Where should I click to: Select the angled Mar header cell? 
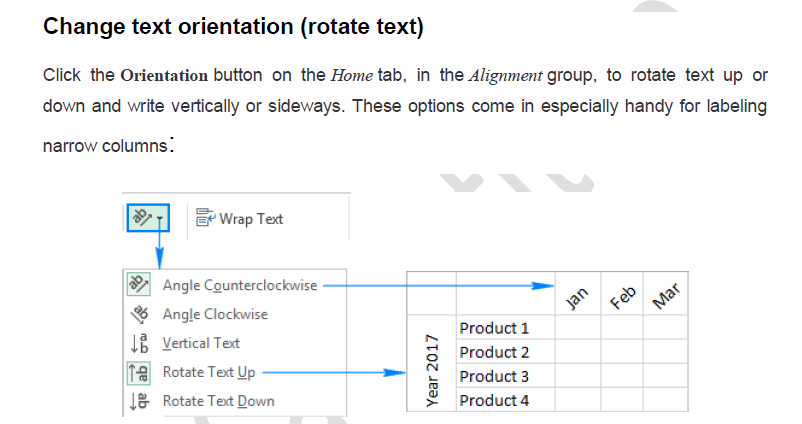coord(666,294)
